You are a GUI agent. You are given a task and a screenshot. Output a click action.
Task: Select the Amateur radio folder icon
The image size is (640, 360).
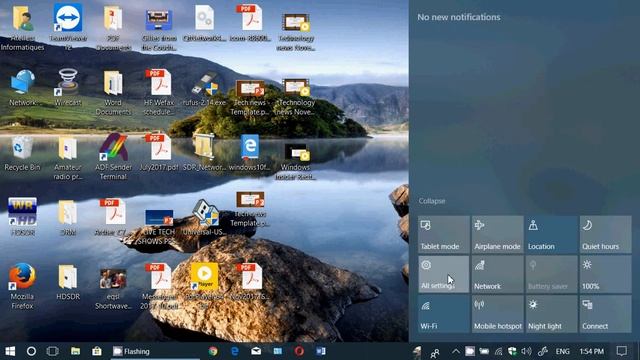click(68, 158)
